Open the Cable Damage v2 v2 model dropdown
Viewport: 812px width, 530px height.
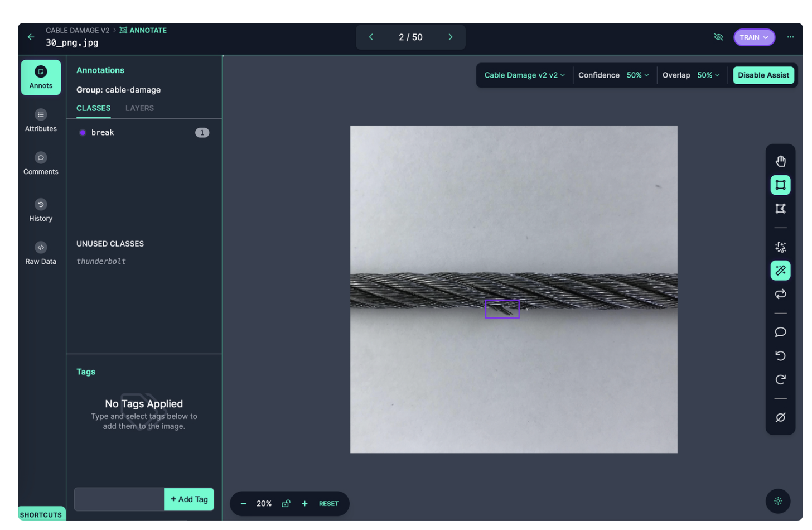[524, 75]
